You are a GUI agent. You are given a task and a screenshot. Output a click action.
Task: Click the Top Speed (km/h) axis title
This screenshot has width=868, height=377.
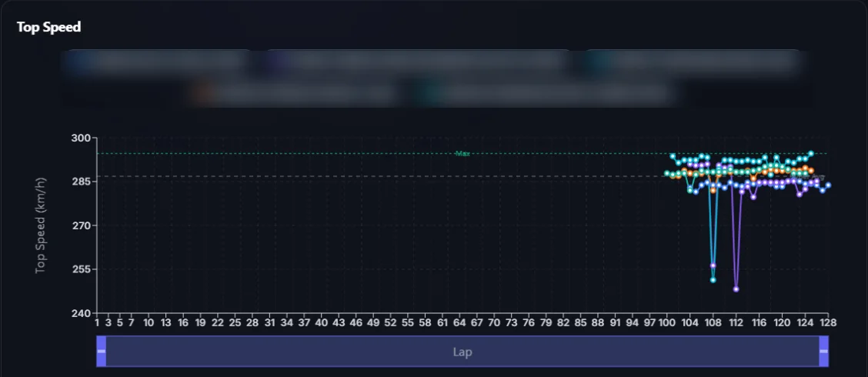pyautogui.click(x=41, y=225)
